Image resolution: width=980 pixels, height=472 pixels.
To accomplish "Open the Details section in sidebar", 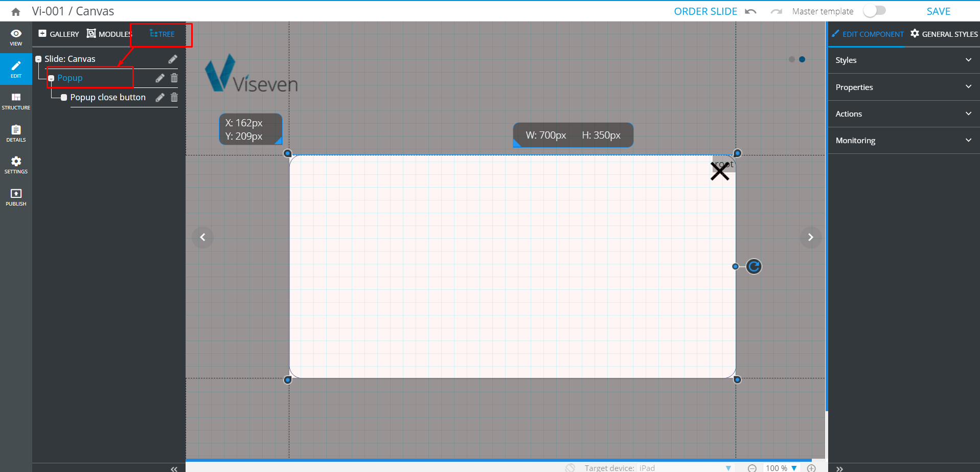I will coord(16,133).
